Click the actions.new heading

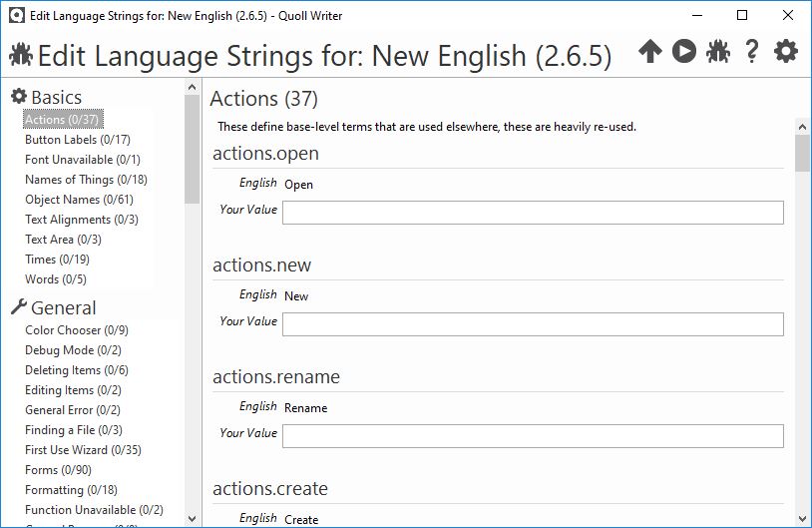[x=261, y=264]
